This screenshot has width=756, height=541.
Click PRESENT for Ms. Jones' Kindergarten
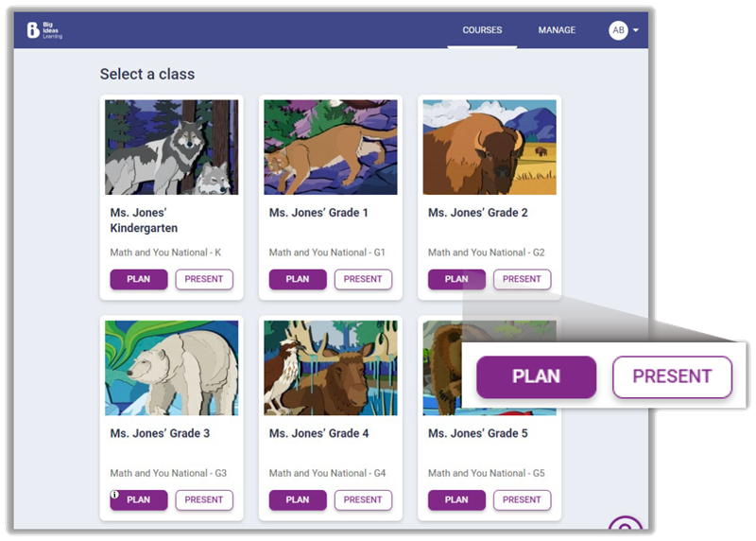click(x=204, y=279)
